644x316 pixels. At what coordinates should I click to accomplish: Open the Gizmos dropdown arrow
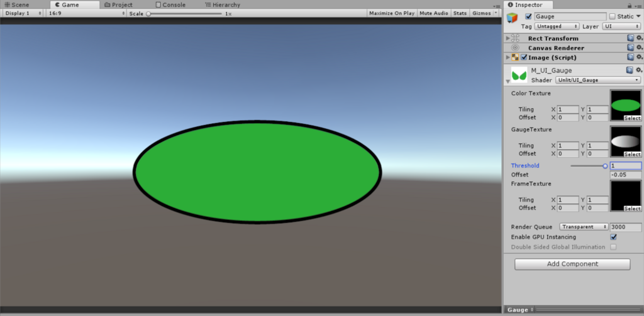[x=496, y=13]
